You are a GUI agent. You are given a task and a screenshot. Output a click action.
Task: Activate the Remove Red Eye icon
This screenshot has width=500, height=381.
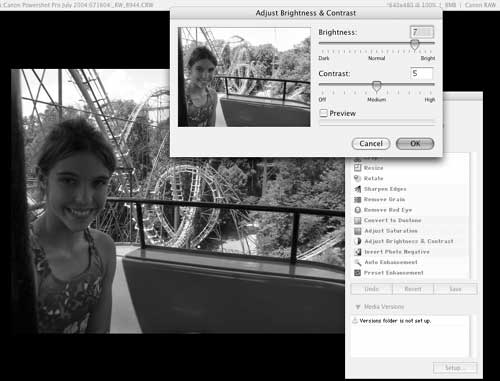357,210
